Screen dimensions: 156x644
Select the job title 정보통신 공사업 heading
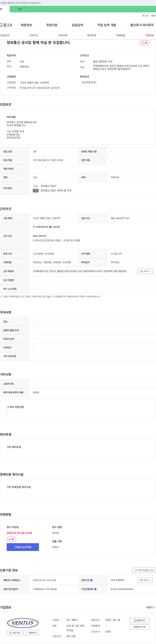tap(39, 43)
